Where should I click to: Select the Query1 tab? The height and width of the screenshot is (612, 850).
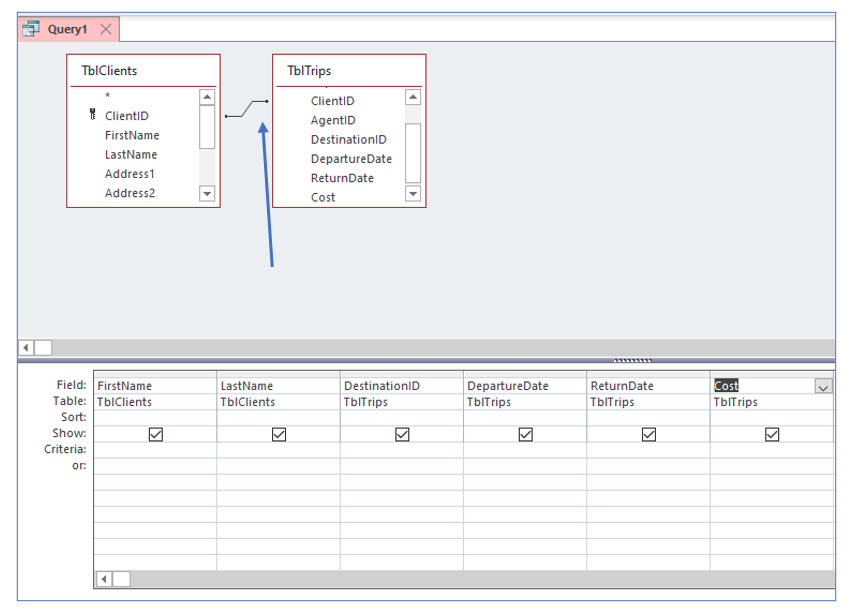pyautogui.click(x=68, y=29)
